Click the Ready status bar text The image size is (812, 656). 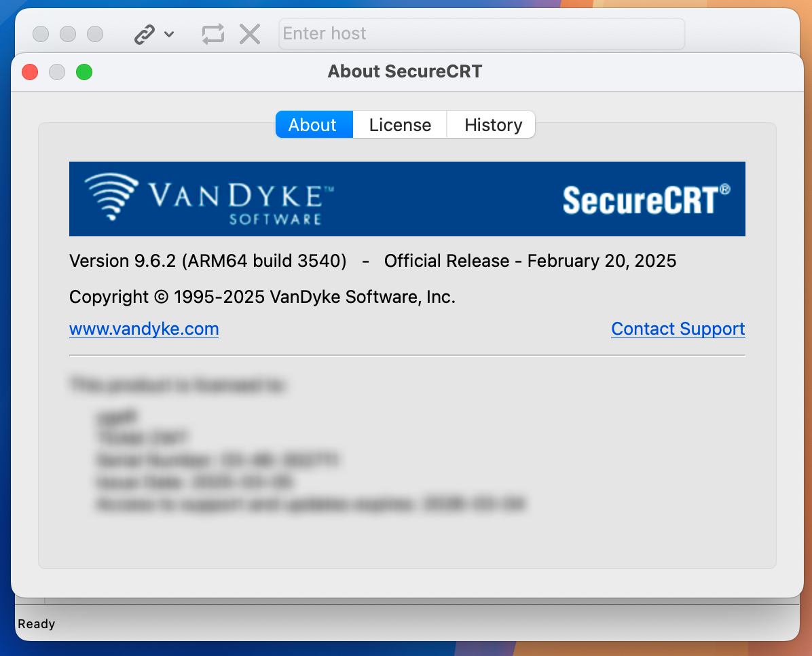coord(36,623)
